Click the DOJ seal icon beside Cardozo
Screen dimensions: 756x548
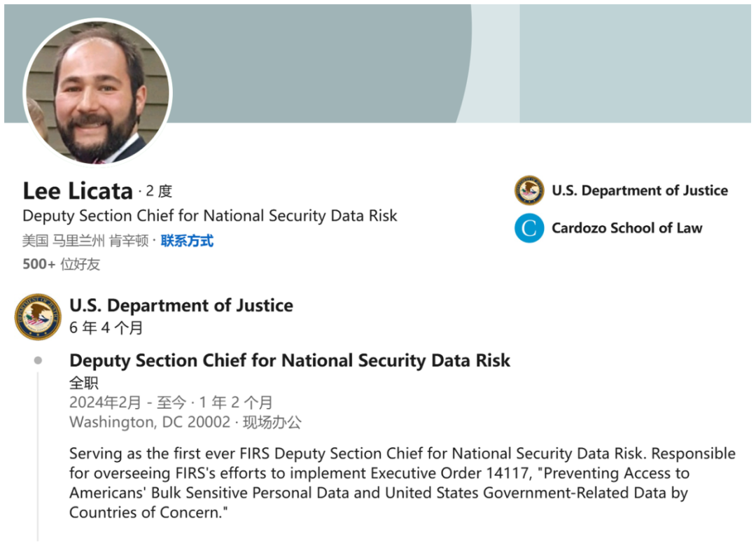click(x=529, y=190)
